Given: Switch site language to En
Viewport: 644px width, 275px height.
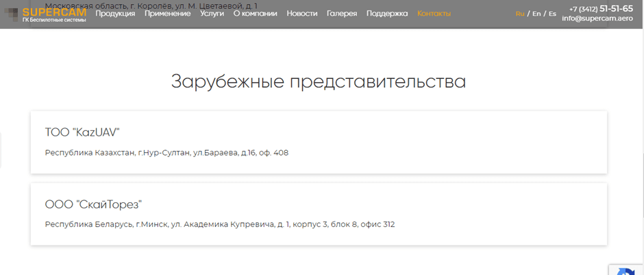Looking at the screenshot, I should point(536,14).
